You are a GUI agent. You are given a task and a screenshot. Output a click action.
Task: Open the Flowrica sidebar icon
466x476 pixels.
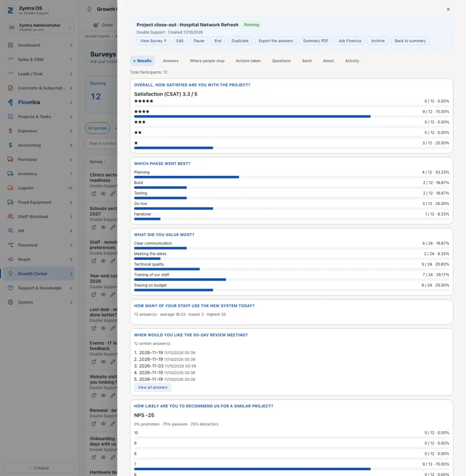10,102
